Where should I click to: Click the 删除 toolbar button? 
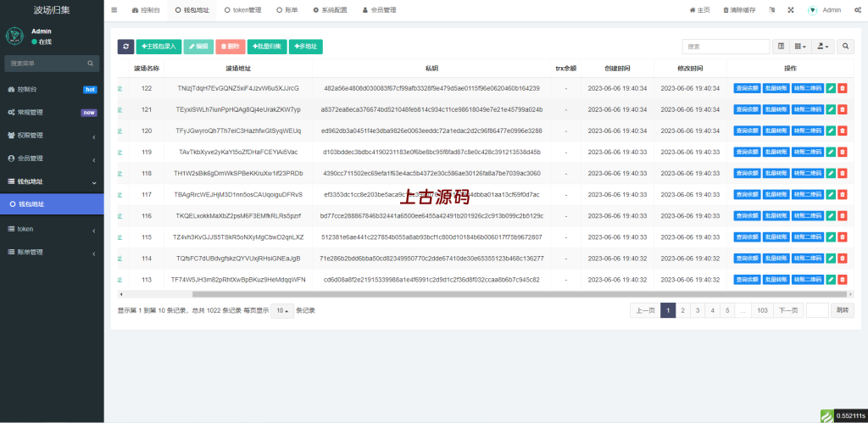230,47
